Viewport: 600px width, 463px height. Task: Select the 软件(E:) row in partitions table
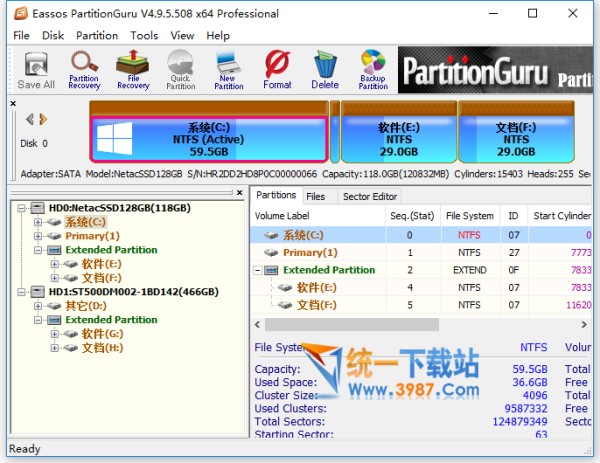pos(421,287)
